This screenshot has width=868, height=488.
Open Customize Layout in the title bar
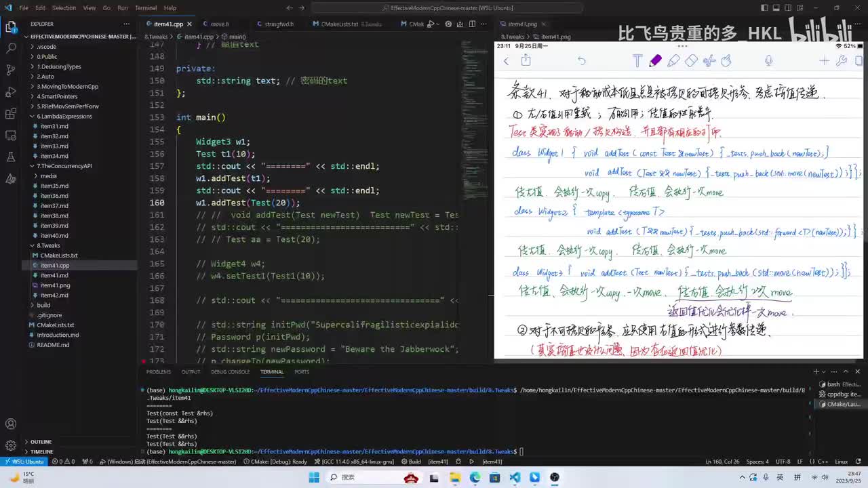[801, 8]
